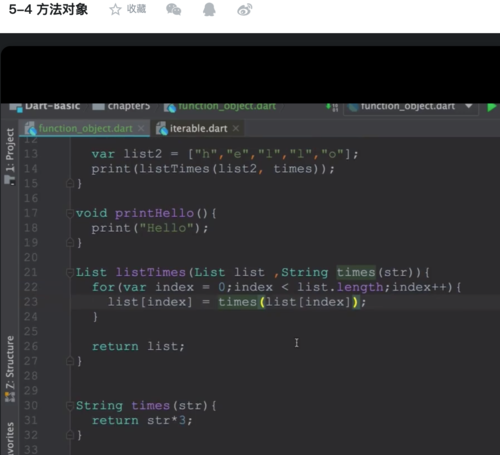Click the Dart file icon on function_object.dart tab
500x455 pixels.
point(31,129)
